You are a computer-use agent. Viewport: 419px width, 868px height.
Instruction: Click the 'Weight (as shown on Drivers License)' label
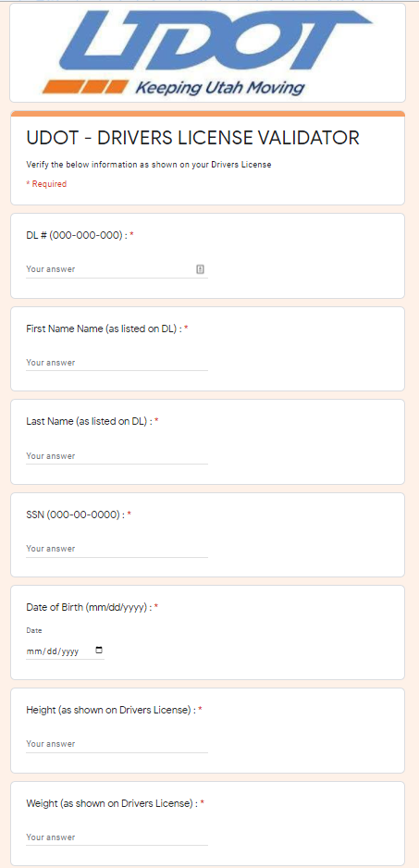(x=112, y=802)
